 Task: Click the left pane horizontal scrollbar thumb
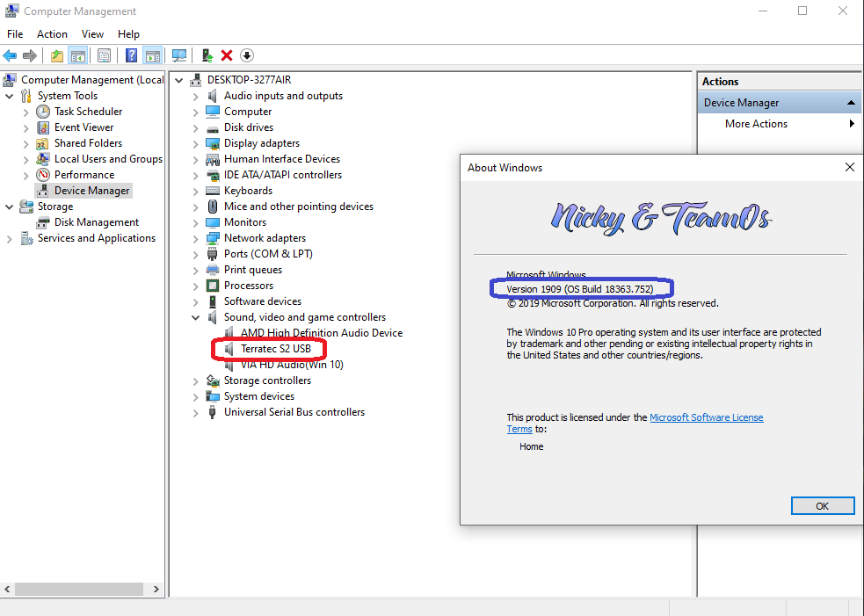[79, 589]
